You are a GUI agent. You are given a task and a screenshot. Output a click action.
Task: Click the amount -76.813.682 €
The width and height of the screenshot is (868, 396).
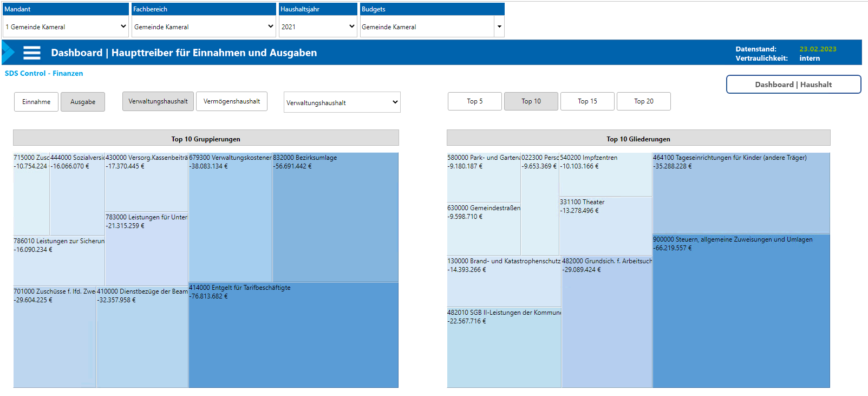pos(208,296)
